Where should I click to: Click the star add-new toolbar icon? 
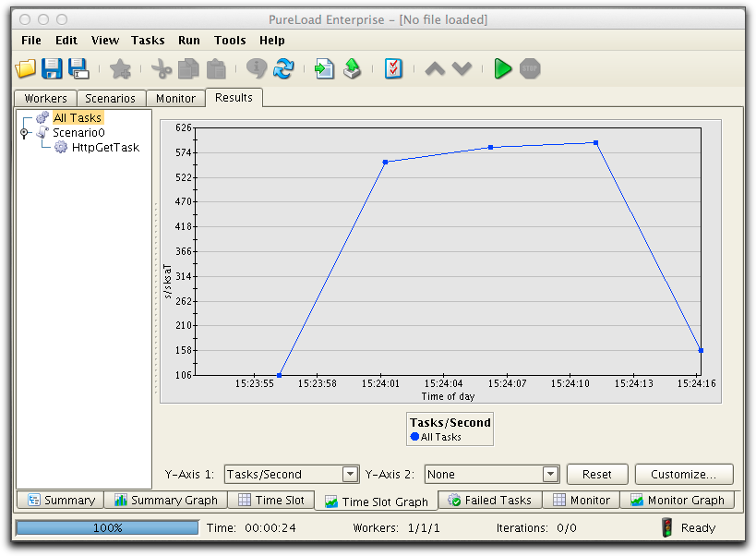(x=120, y=68)
